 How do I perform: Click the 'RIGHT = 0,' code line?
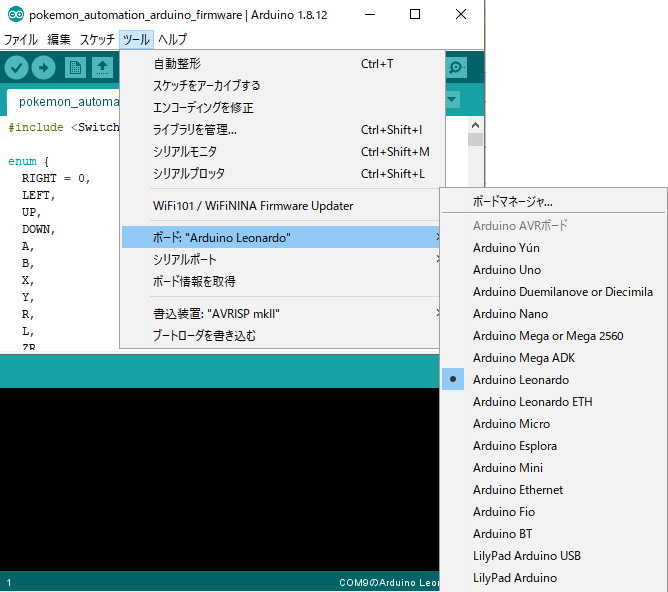click(x=56, y=178)
